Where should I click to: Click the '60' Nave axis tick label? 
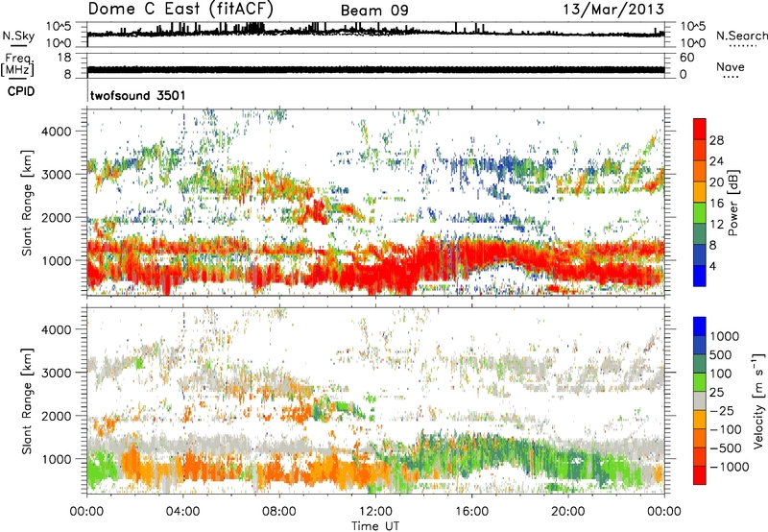point(686,58)
